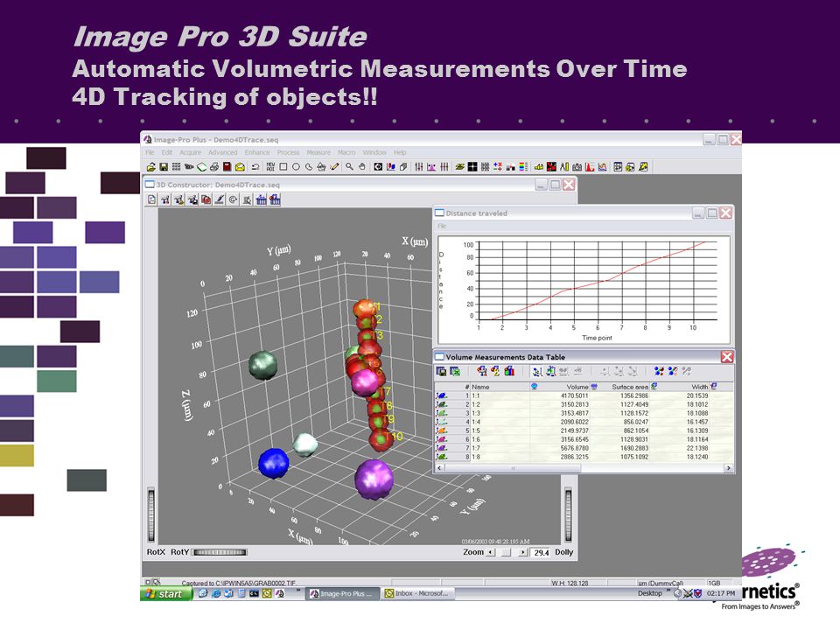This screenshot has height=630, width=840.
Task: Switch to Image-Pro Plus taskbar button
Action: click(x=341, y=593)
